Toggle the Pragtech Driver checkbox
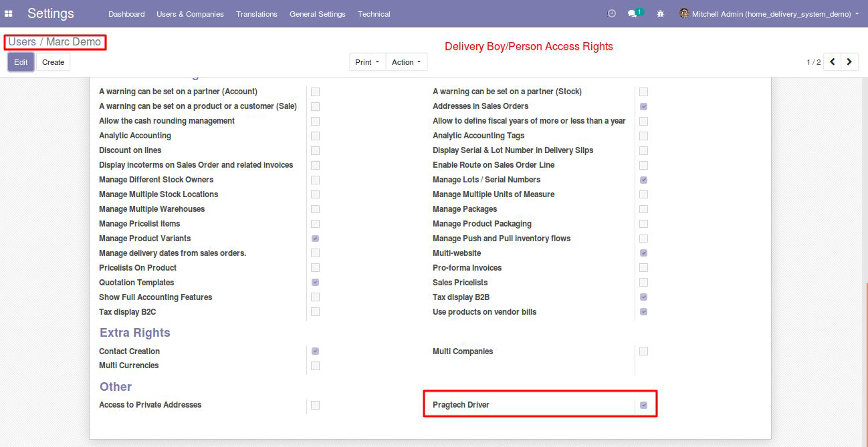 click(x=643, y=405)
